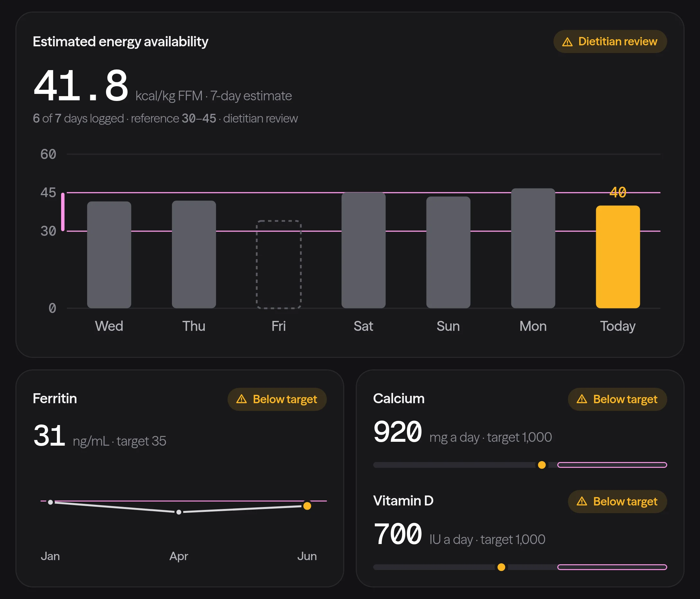Select the Thu energy bar
The height and width of the screenshot is (599, 700).
click(194, 254)
